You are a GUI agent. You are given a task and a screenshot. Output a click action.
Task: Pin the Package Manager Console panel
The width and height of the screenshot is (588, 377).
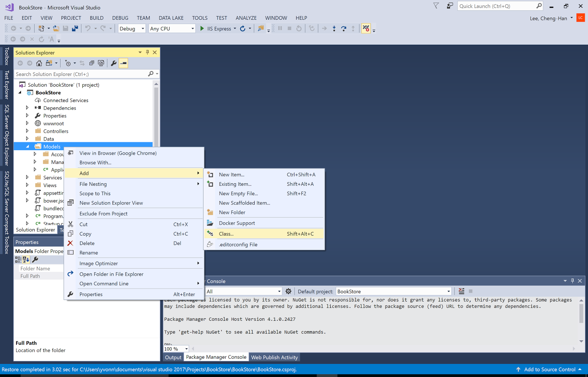point(572,281)
